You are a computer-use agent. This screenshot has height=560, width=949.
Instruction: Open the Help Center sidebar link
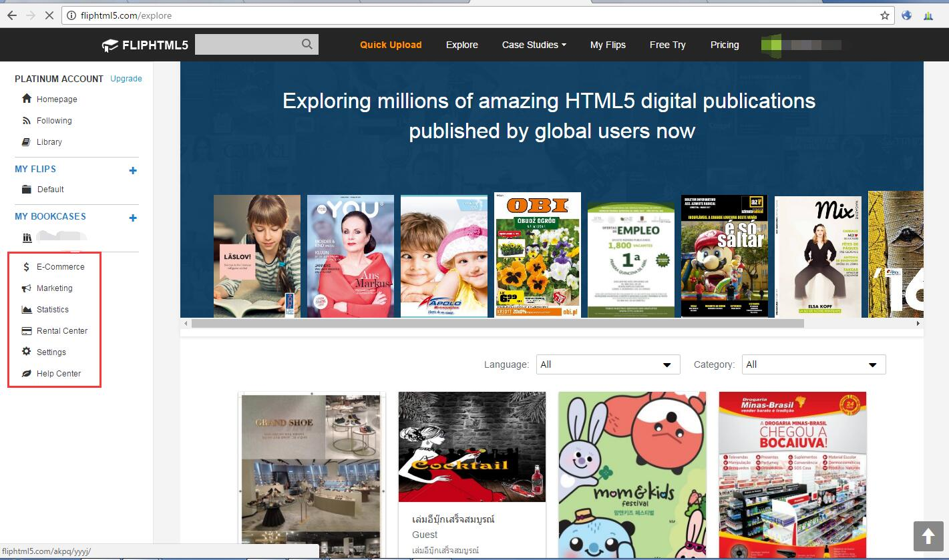(59, 374)
